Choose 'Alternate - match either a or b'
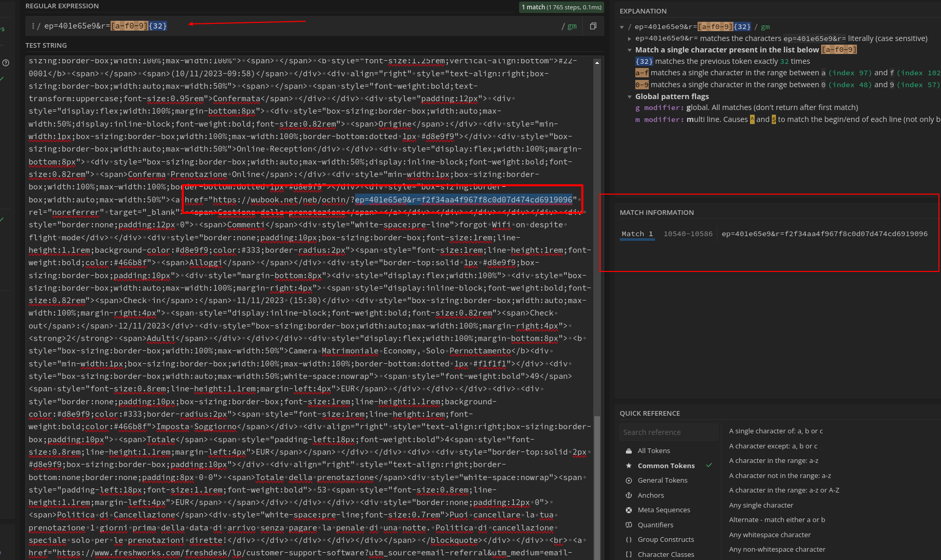The height and width of the screenshot is (560, 941). pyautogui.click(x=777, y=520)
